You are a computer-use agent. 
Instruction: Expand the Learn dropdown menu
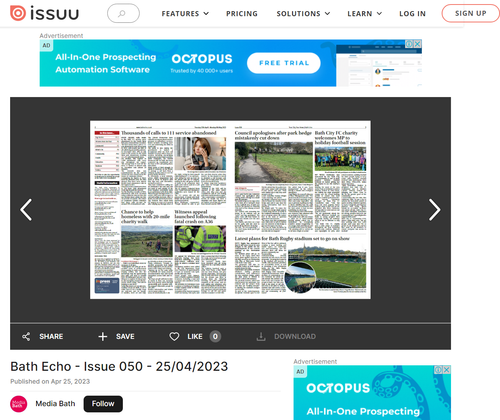click(365, 14)
